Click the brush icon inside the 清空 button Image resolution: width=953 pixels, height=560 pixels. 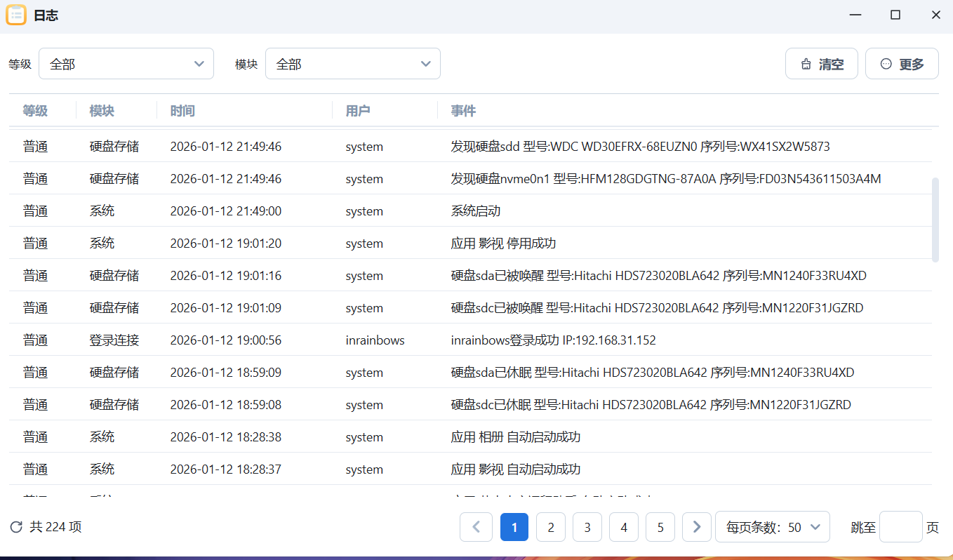coord(805,63)
